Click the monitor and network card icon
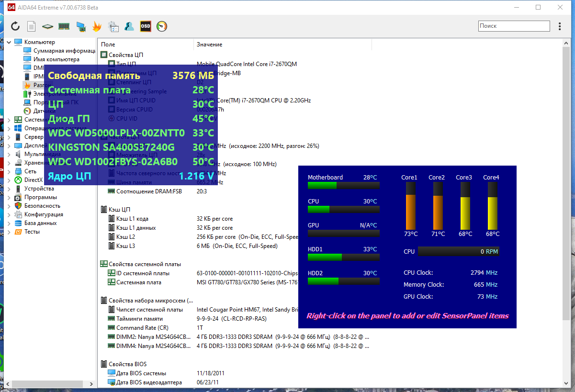Screen dimensions: 575x392 click(80, 26)
